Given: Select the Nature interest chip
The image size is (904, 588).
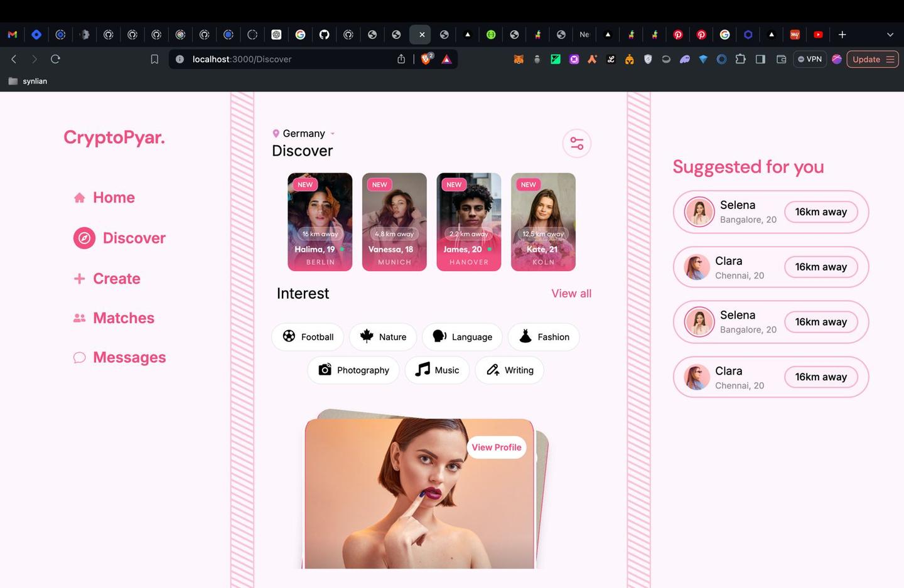Looking at the screenshot, I should [x=383, y=337].
